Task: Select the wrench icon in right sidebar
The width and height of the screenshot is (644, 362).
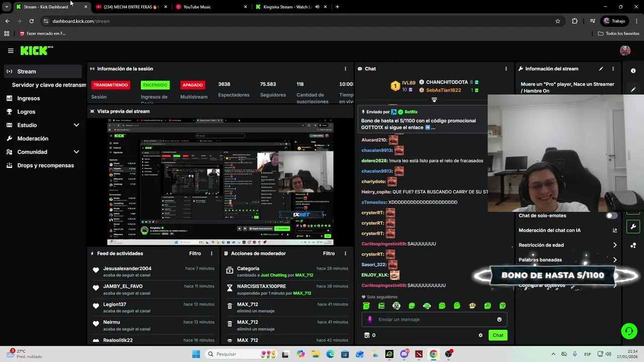Action: tap(633, 227)
